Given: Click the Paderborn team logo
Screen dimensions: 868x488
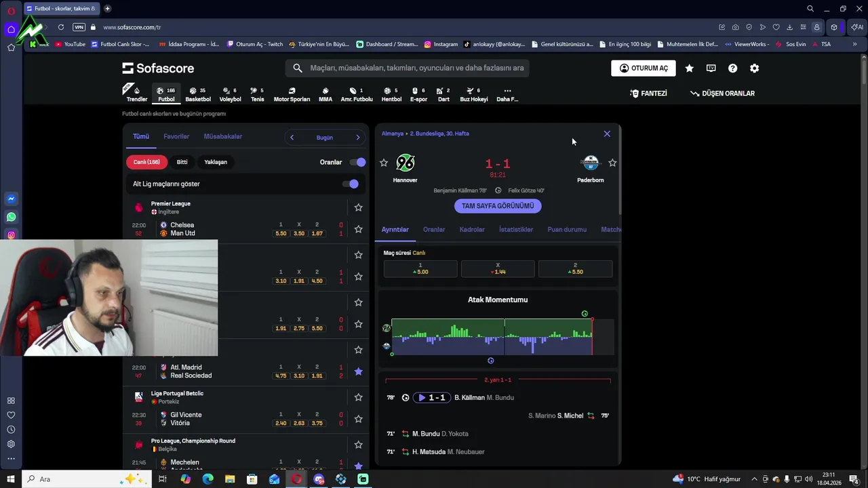Looking at the screenshot, I should tap(591, 163).
